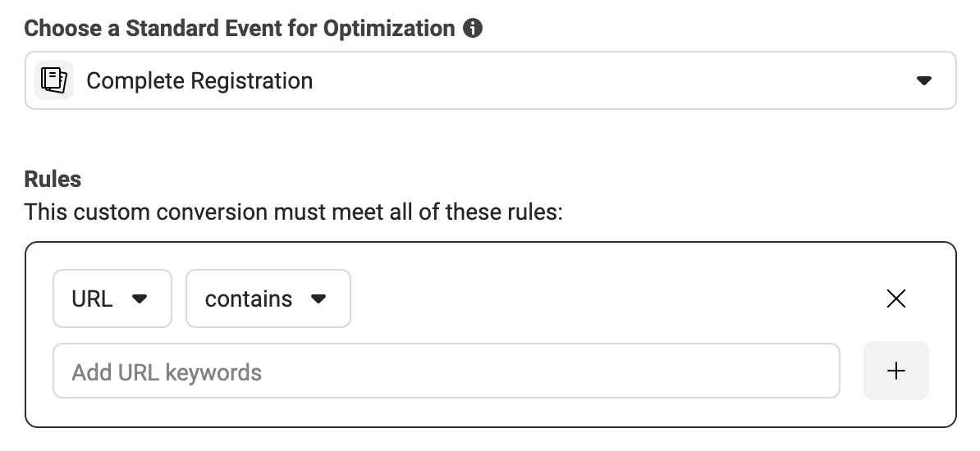The image size is (980, 451).
Task: Focus the Add URL keywords field
Action: point(446,371)
